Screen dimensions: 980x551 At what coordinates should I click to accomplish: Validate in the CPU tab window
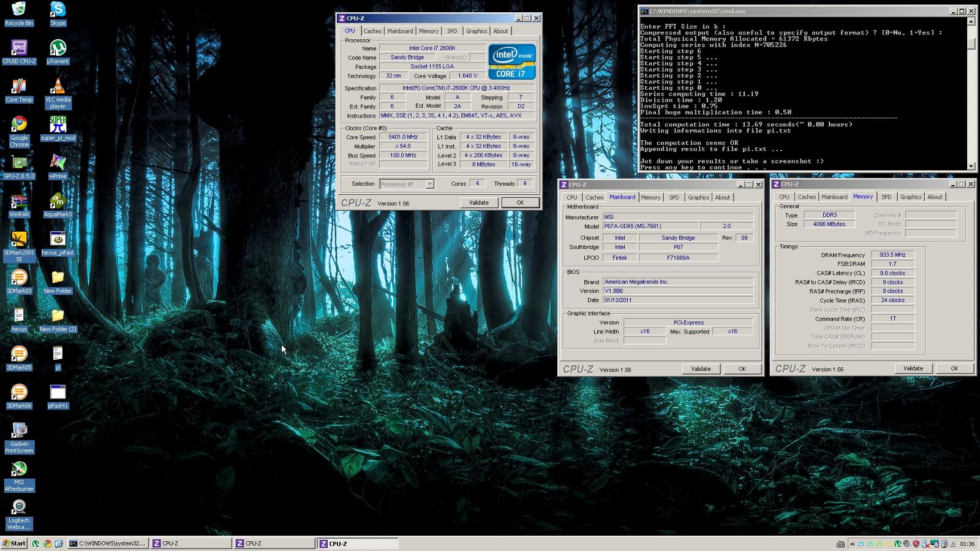pos(479,203)
